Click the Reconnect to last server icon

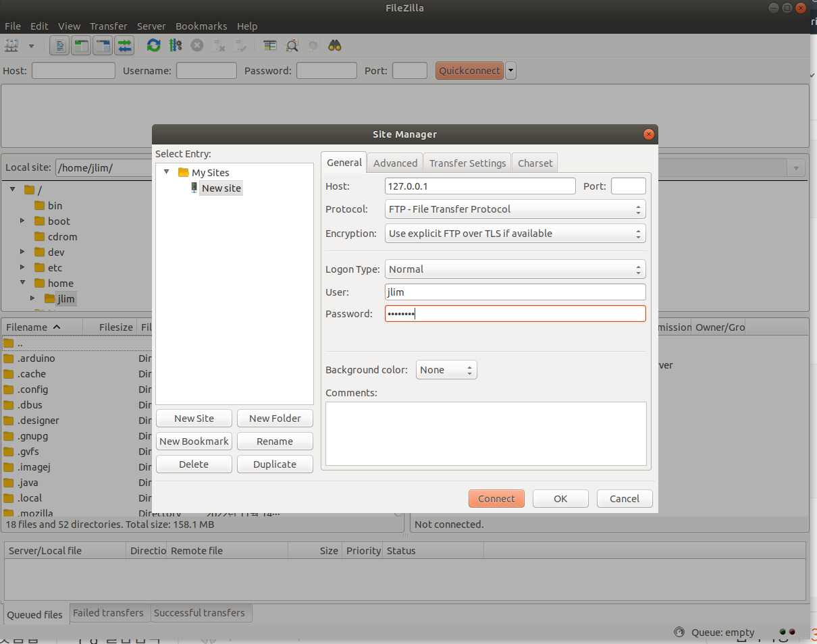pyautogui.click(x=240, y=46)
